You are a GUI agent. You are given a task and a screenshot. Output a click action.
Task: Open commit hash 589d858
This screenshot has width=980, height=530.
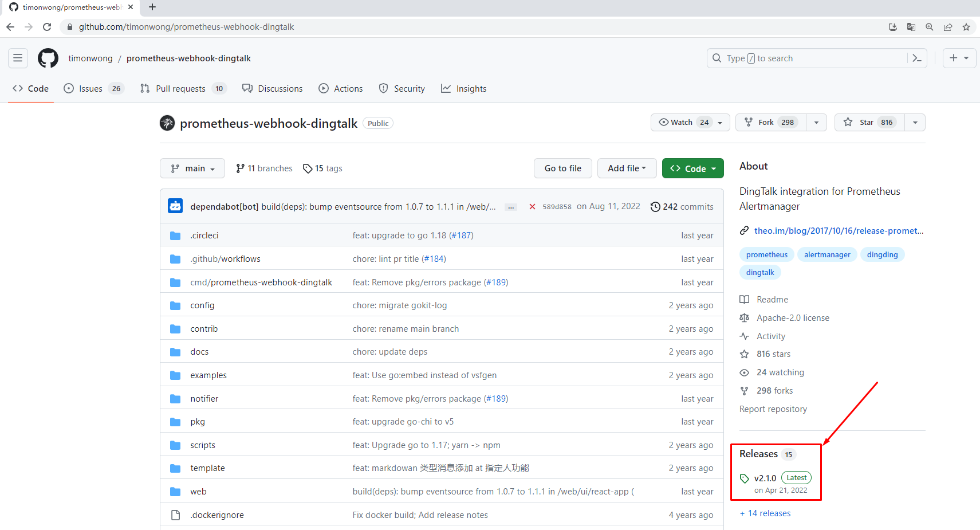[557, 207]
